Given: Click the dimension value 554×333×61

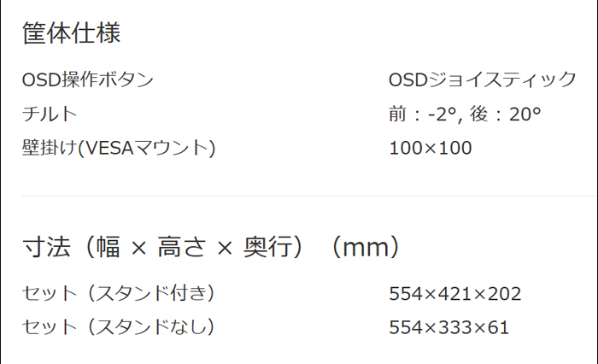Looking at the screenshot, I should click(448, 327).
